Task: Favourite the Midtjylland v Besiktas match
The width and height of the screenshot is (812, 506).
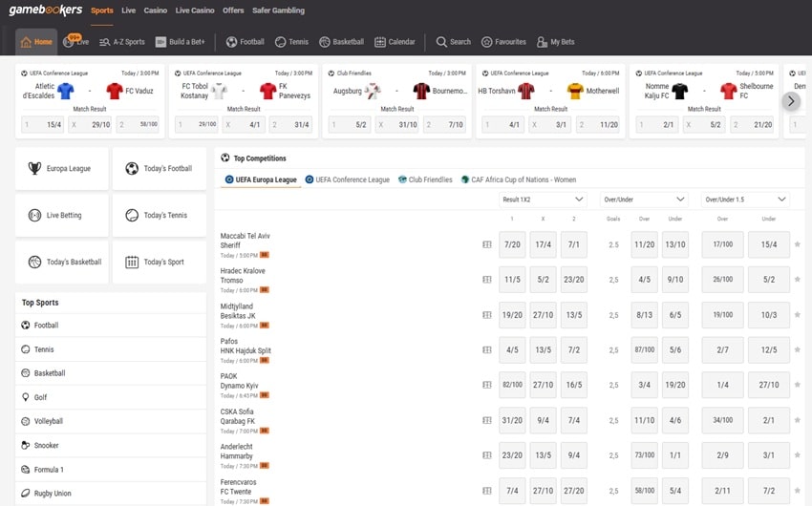Action: pos(798,314)
